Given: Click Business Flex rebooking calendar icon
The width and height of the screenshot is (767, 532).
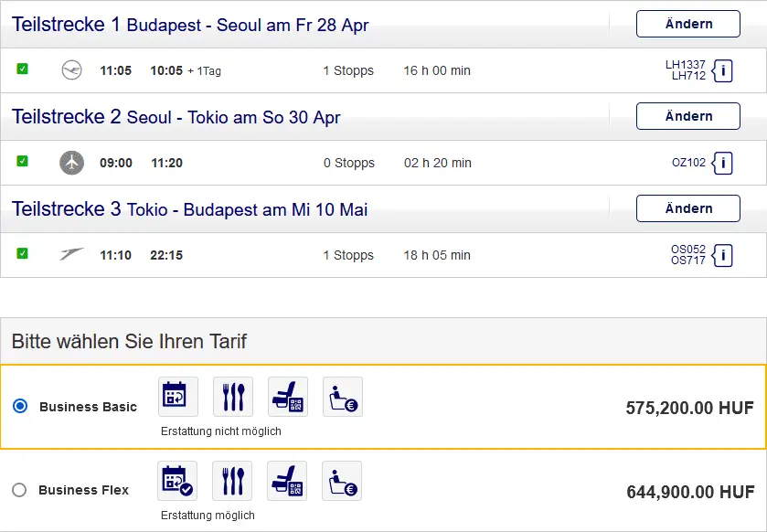Looking at the screenshot, I should [178, 481].
